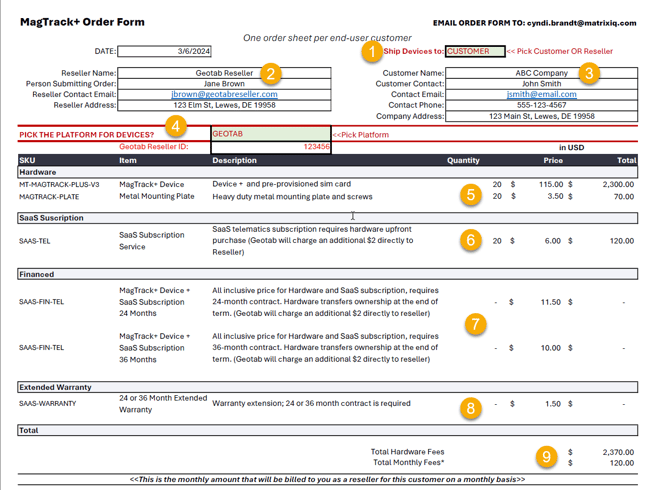Image resolution: width=655 pixels, height=490 pixels.
Task: Click the Description column header
Action: [234, 160]
